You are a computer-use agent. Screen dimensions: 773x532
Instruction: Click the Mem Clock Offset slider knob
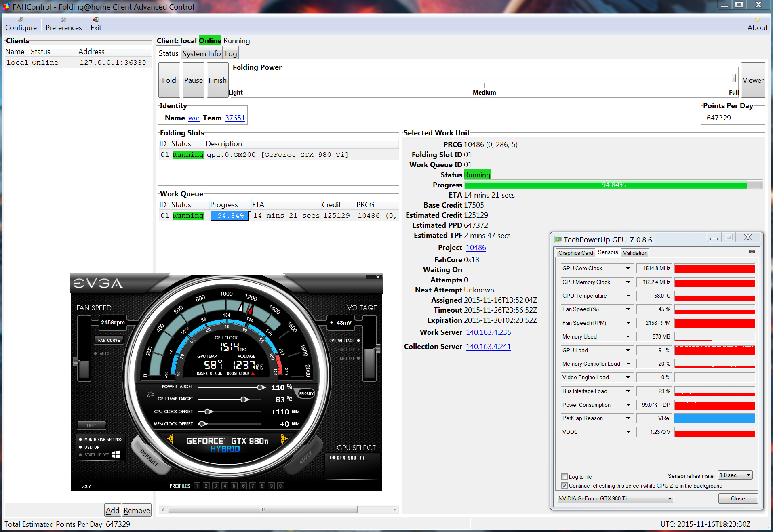point(203,424)
